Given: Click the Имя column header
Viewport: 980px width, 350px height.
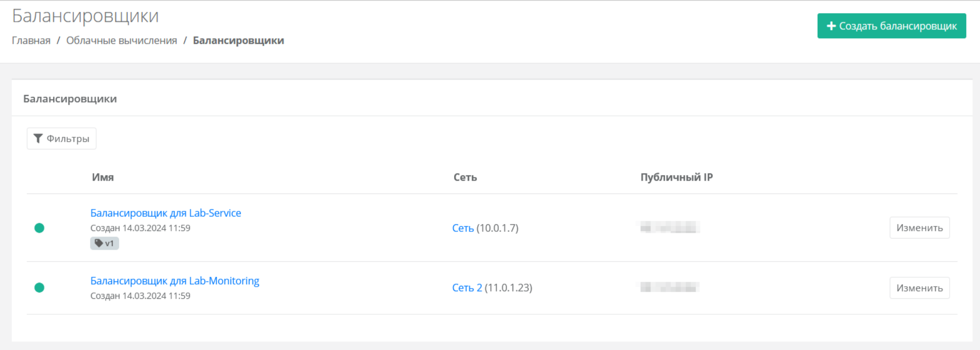Looking at the screenshot, I should pos(103,177).
